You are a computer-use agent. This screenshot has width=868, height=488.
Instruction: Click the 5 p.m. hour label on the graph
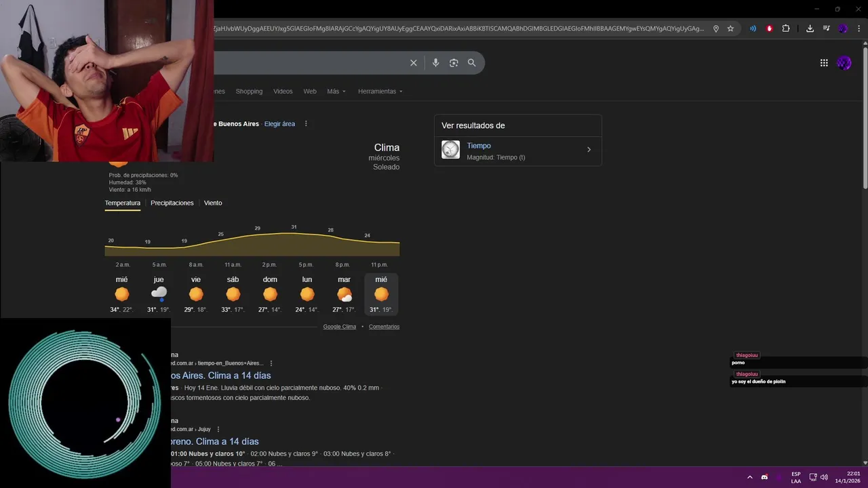(x=306, y=265)
